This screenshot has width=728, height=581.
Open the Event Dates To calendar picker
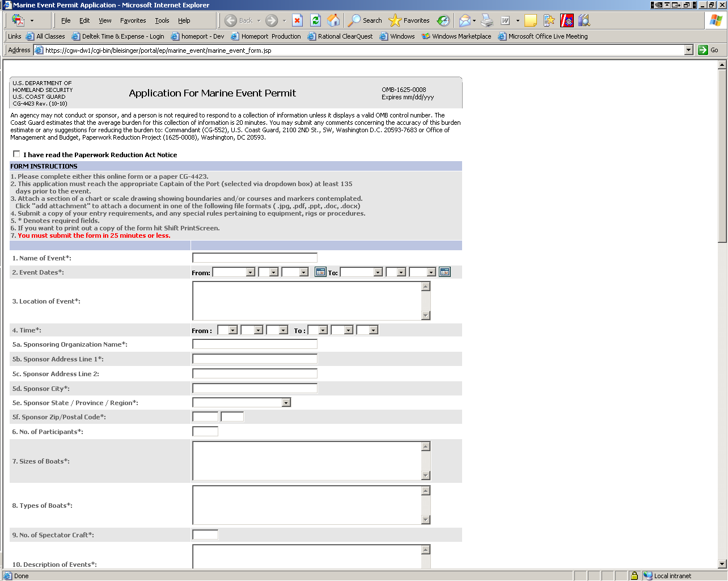pos(445,272)
